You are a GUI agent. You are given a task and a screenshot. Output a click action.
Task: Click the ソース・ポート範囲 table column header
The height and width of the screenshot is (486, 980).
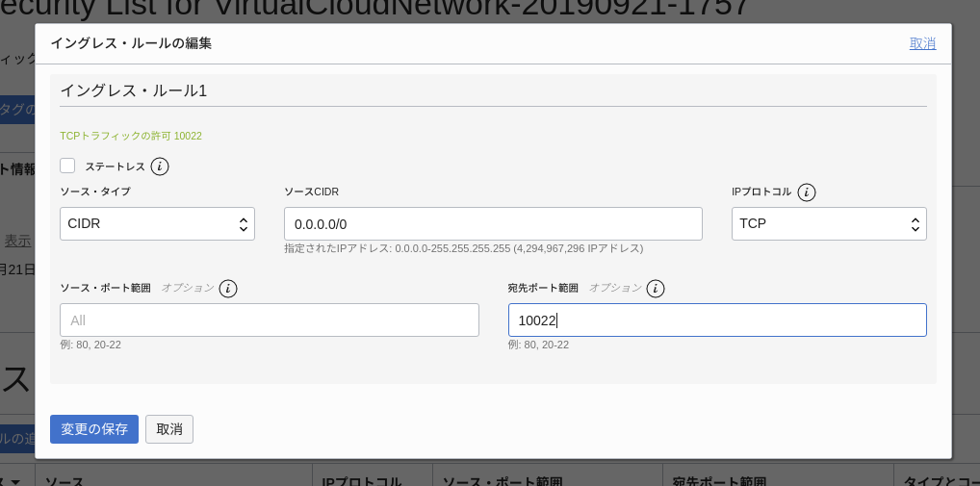tap(501, 480)
